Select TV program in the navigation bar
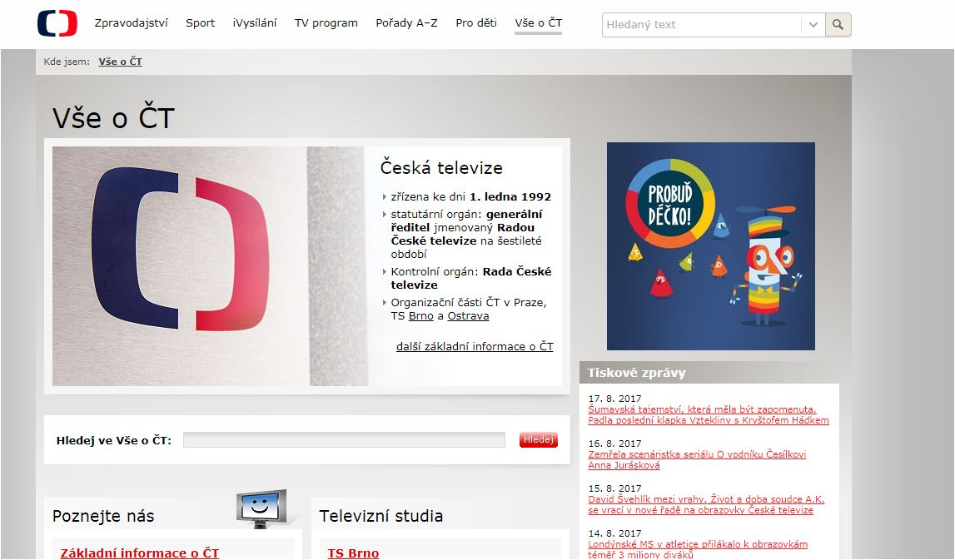The image size is (955, 560). pyautogui.click(x=326, y=23)
